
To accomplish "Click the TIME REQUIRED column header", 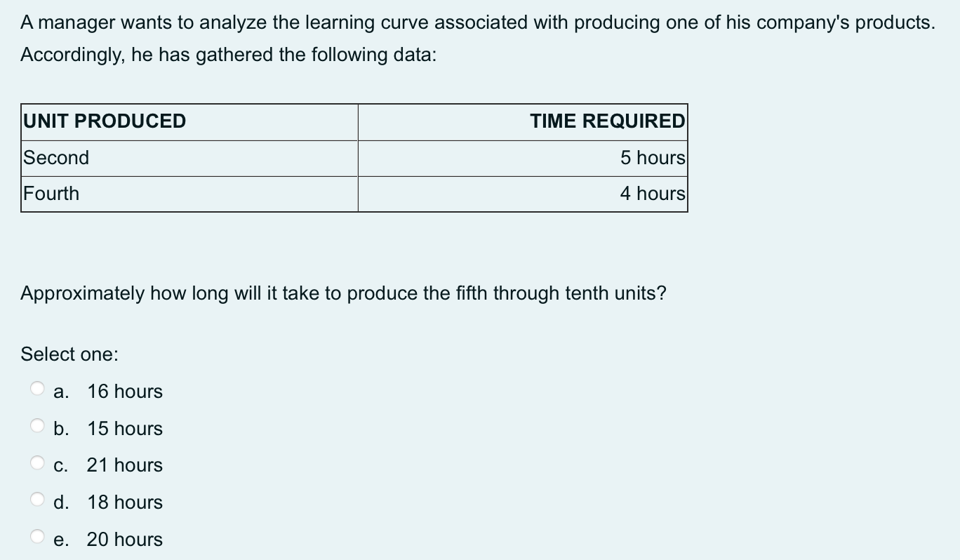I will pyautogui.click(x=608, y=121).
